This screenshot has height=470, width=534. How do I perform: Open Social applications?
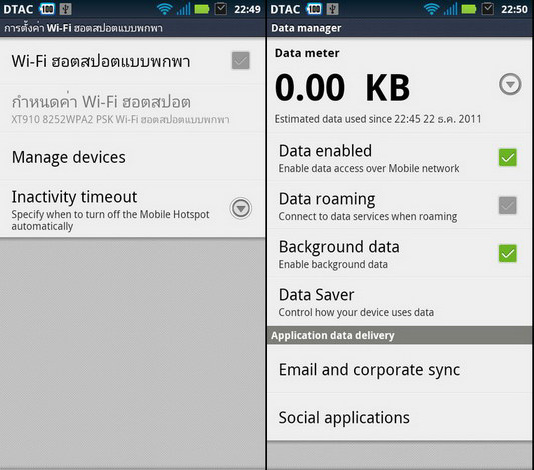tap(399, 418)
